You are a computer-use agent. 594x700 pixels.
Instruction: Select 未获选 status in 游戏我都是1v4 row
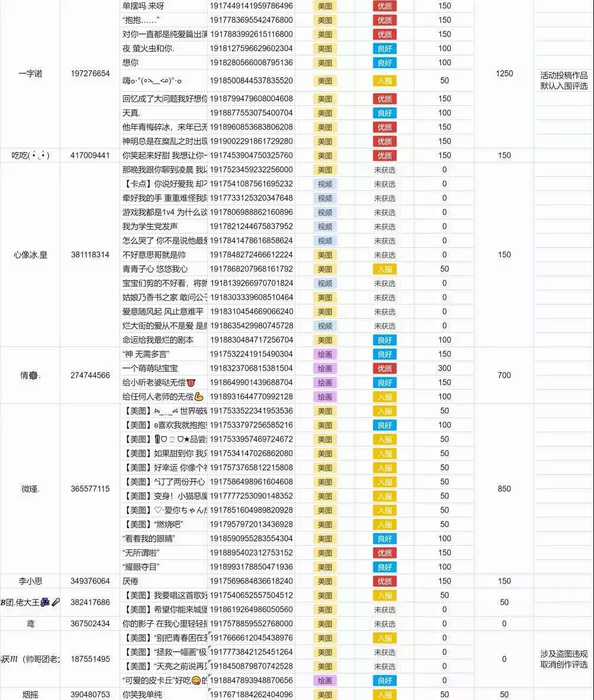click(385, 212)
